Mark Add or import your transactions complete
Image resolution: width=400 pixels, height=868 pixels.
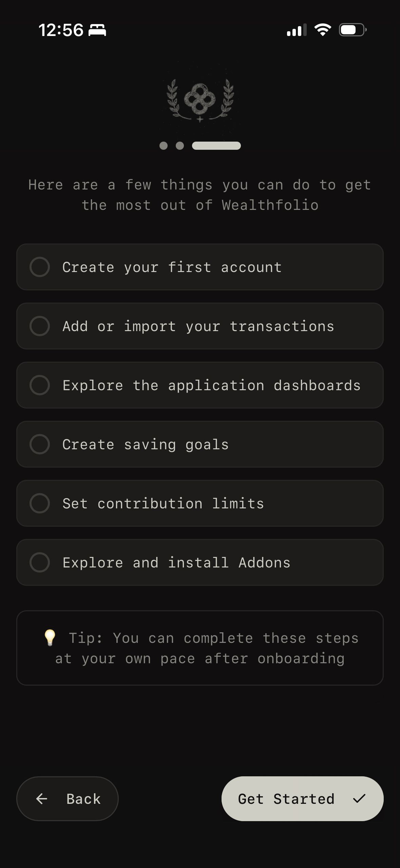tap(40, 326)
